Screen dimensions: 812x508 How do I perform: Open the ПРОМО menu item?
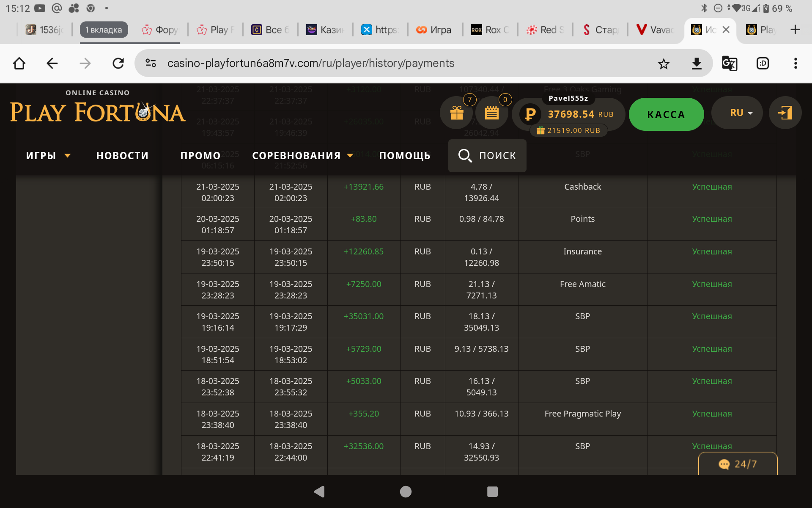[200, 156]
